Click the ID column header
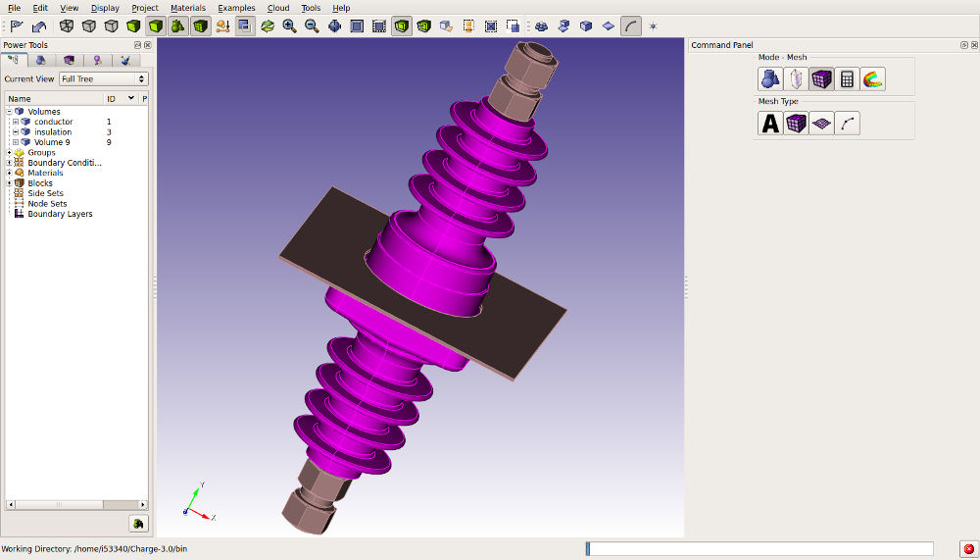The height and width of the screenshot is (560, 980). [112, 99]
